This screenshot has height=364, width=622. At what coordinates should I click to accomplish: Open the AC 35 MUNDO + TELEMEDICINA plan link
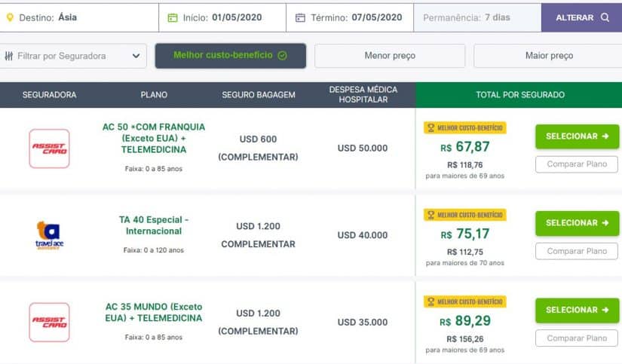[x=154, y=313]
